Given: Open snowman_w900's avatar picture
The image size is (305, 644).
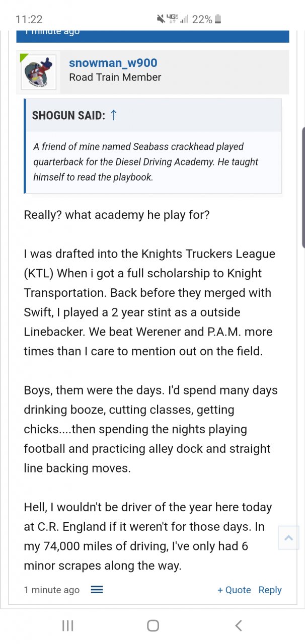Looking at the screenshot, I should click(38, 72).
